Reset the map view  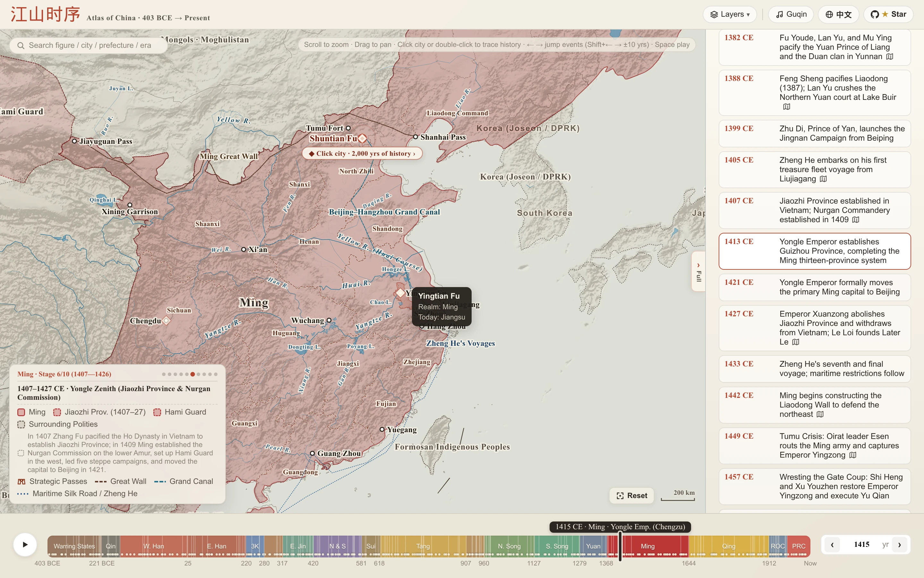[631, 495]
